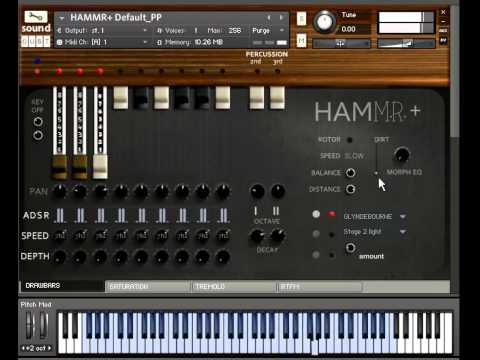Open the ninth ADSR envelope icon

point(223,216)
